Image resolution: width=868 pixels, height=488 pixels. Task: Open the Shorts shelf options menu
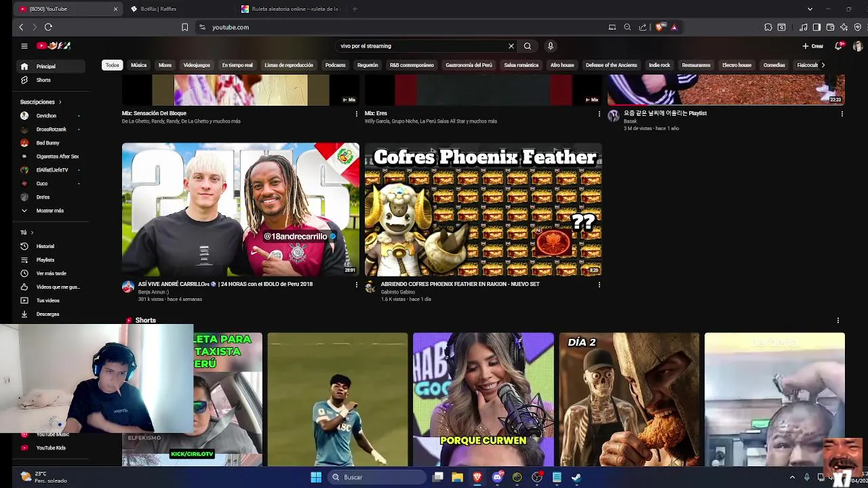[838, 321]
